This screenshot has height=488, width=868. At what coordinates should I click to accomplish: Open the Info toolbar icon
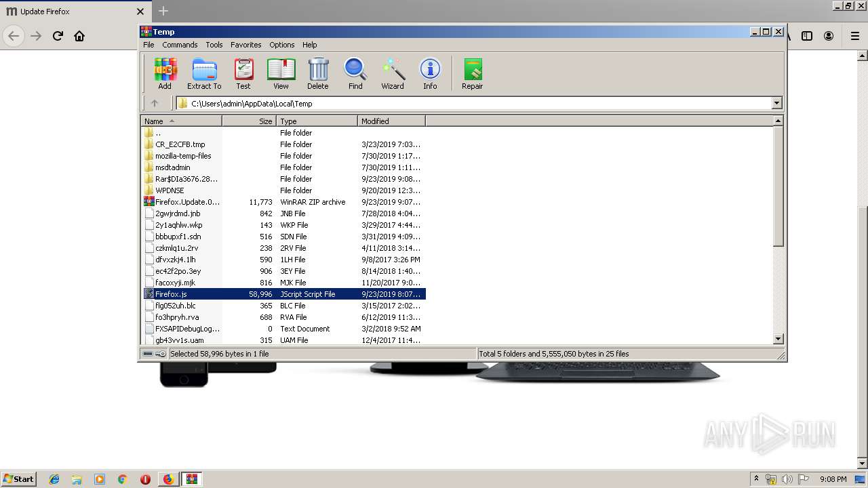point(430,73)
